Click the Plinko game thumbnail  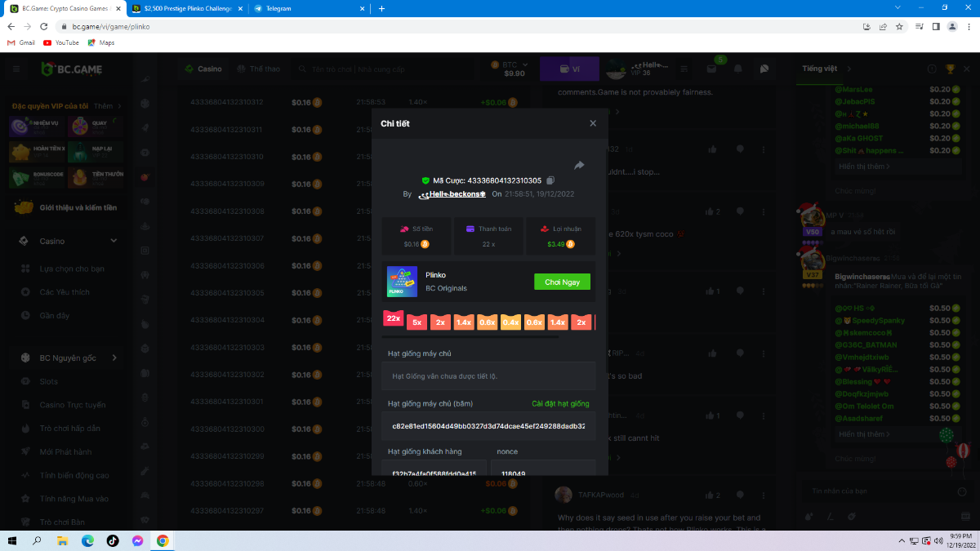(x=402, y=282)
